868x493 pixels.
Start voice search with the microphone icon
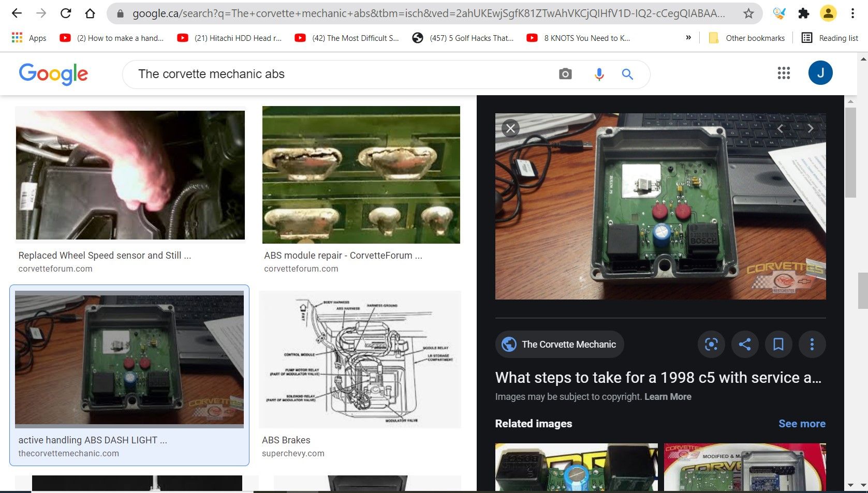pyautogui.click(x=599, y=74)
